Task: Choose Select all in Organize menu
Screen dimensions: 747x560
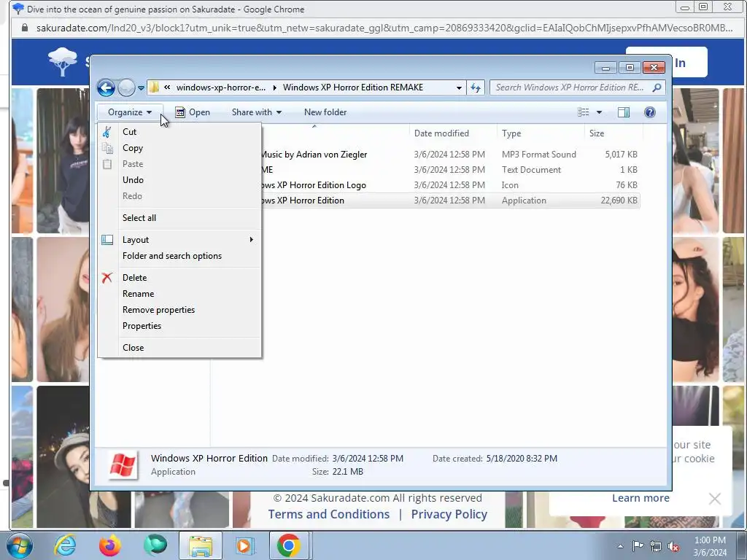Action: [x=179, y=218]
